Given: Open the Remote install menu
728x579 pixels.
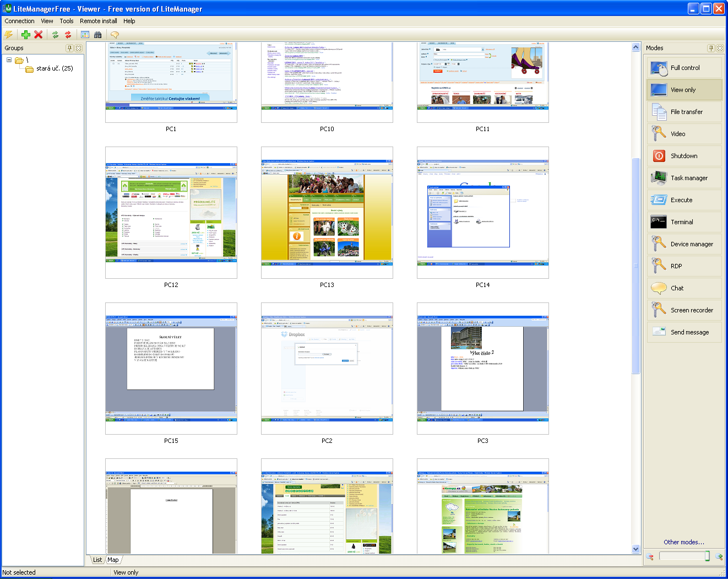Looking at the screenshot, I should [x=98, y=21].
